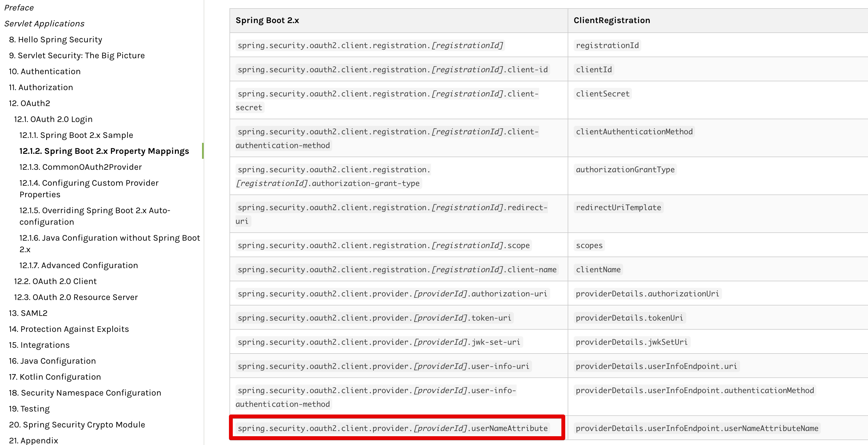Click the 'scopes' value
The height and width of the screenshot is (445, 868).
(x=589, y=245)
